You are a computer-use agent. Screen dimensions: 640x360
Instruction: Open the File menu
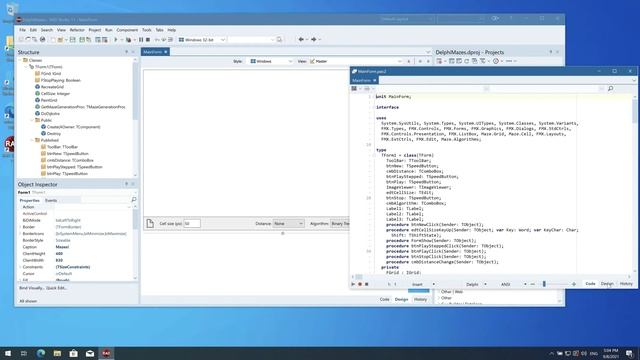22,30
